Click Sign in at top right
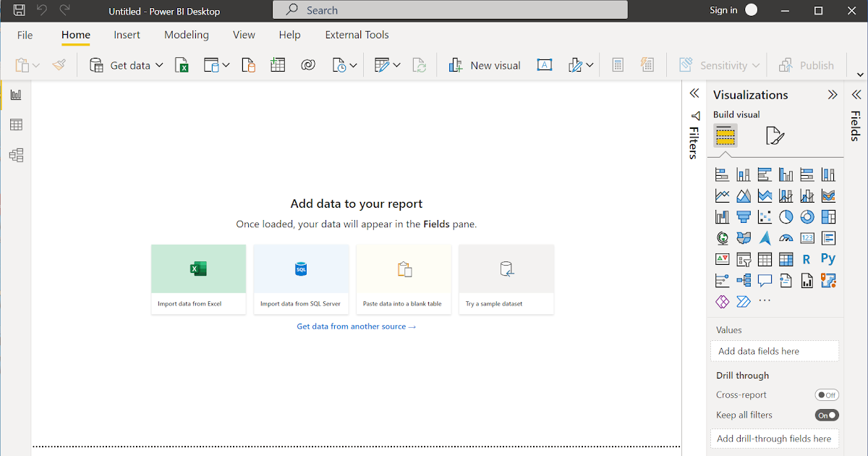 [723, 10]
